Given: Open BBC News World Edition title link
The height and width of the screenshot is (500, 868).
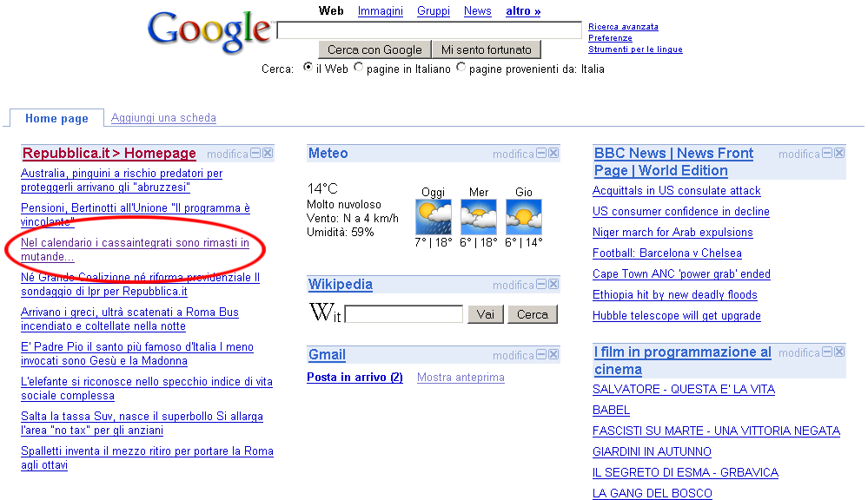Looking at the screenshot, I should [x=673, y=161].
